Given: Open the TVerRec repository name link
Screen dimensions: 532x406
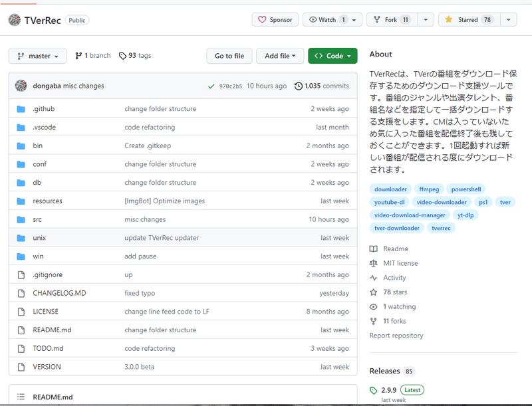Looking at the screenshot, I should click(43, 21).
